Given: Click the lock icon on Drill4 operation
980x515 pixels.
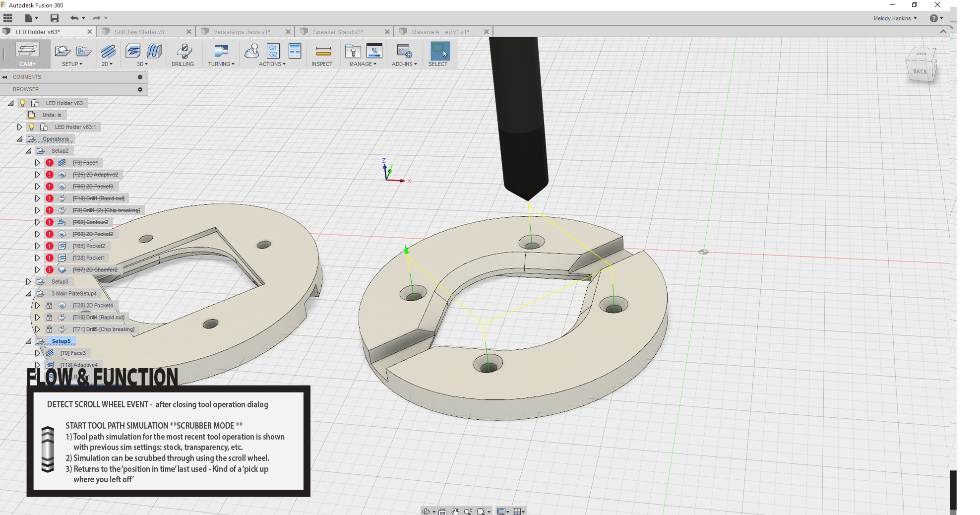Looking at the screenshot, I should pyautogui.click(x=49, y=317).
